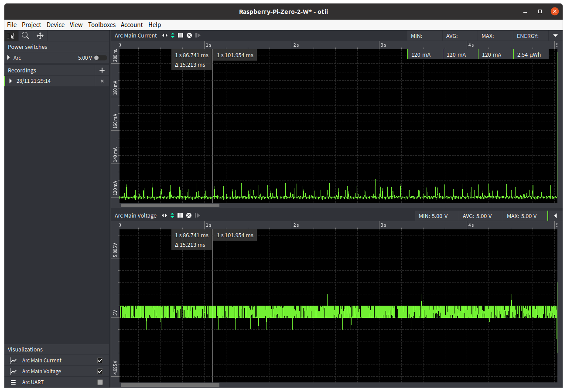The height and width of the screenshot is (392, 567).
Task: Uncheck the Arc Main Voltage visualization
Action: point(100,372)
